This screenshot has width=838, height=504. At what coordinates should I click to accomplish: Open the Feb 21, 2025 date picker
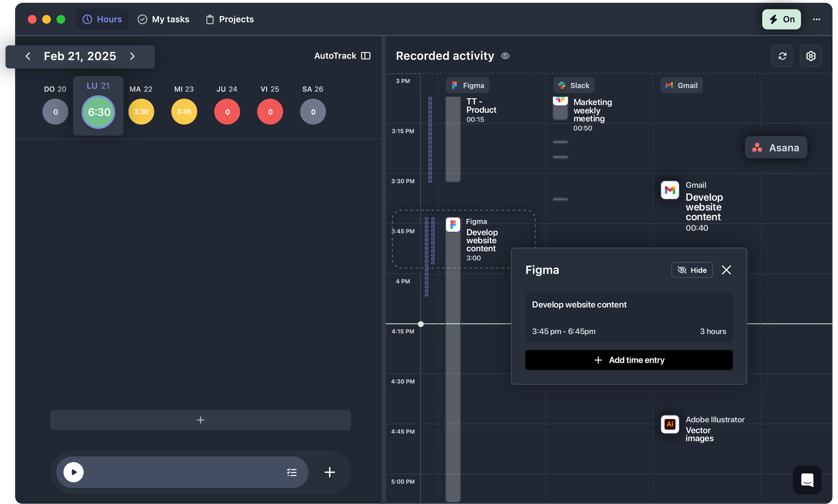click(80, 56)
